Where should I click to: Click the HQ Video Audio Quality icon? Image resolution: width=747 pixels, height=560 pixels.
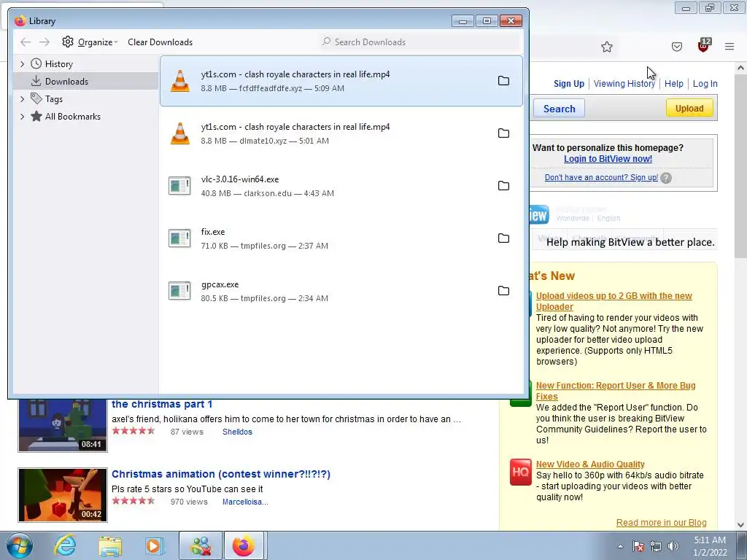[520, 472]
